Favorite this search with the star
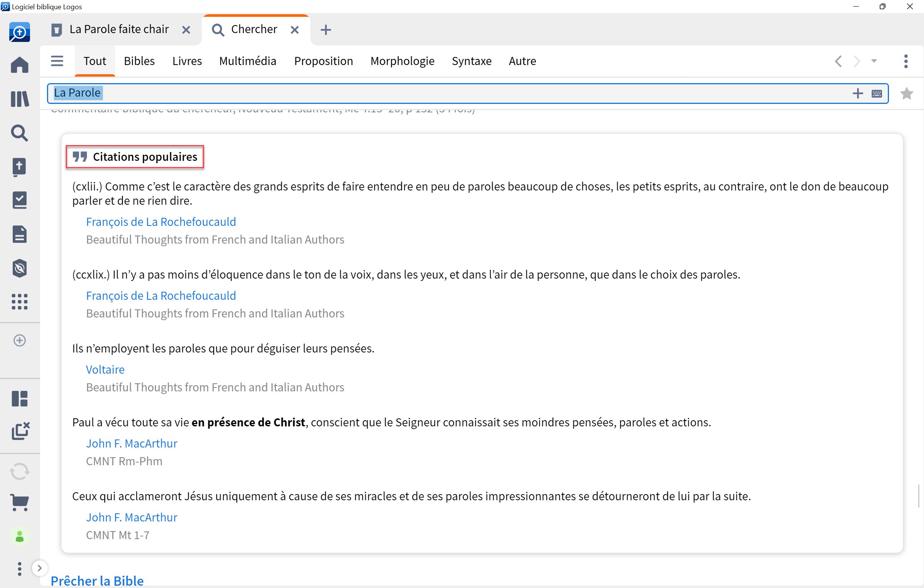This screenshot has width=924, height=588. click(907, 94)
